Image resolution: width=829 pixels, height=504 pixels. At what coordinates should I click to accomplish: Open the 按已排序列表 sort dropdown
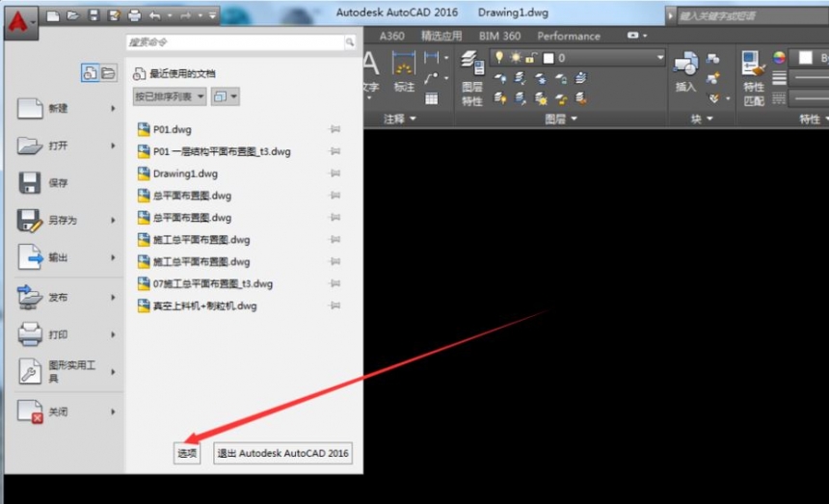click(x=170, y=96)
